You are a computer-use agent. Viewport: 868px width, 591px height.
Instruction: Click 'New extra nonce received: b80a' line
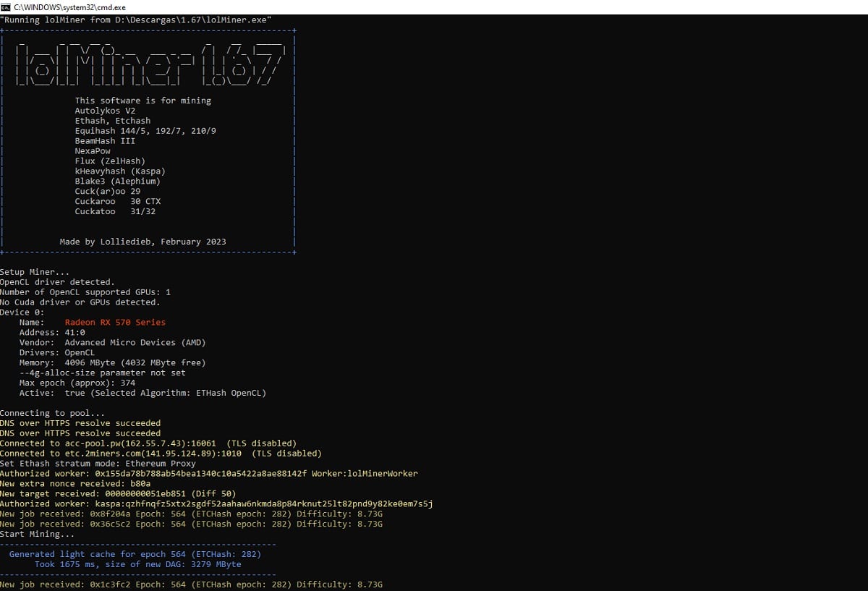pos(75,484)
